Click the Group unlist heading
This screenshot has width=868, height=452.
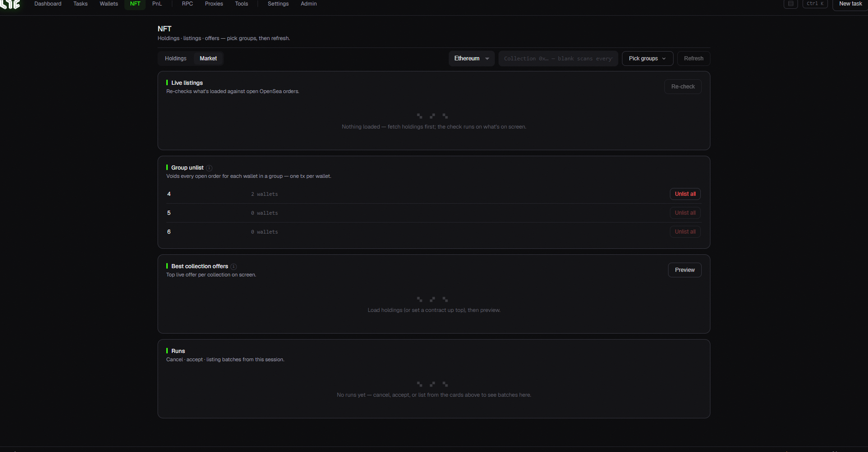pyautogui.click(x=188, y=168)
